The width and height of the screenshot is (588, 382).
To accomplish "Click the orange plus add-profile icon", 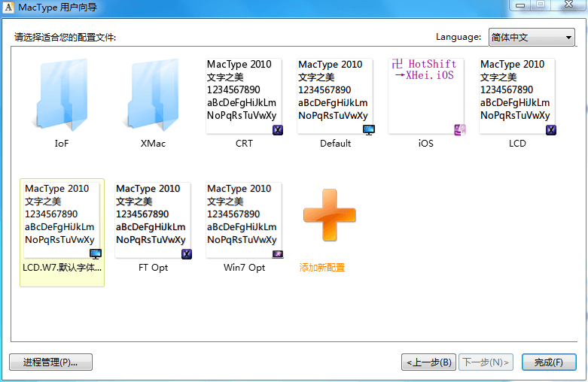I will coord(329,216).
